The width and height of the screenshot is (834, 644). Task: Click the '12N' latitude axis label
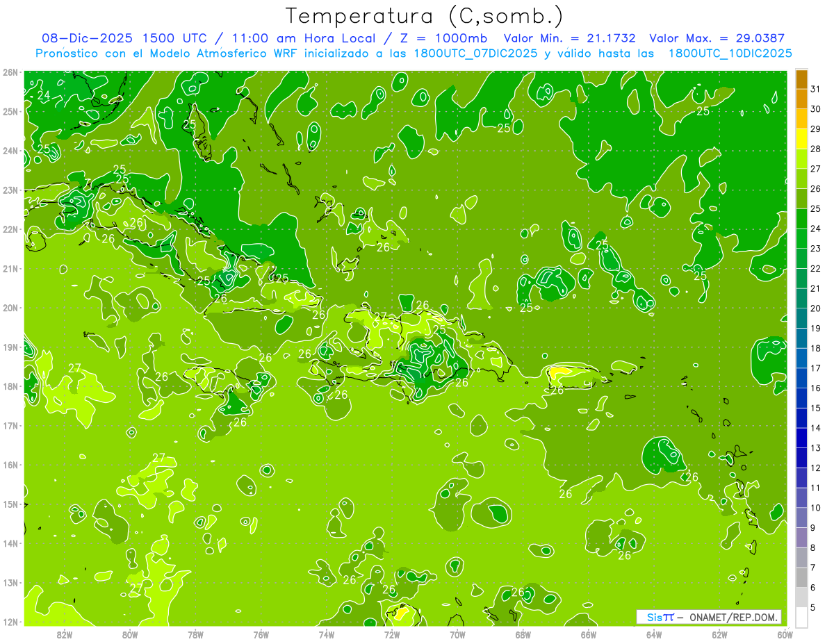[10, 622]
